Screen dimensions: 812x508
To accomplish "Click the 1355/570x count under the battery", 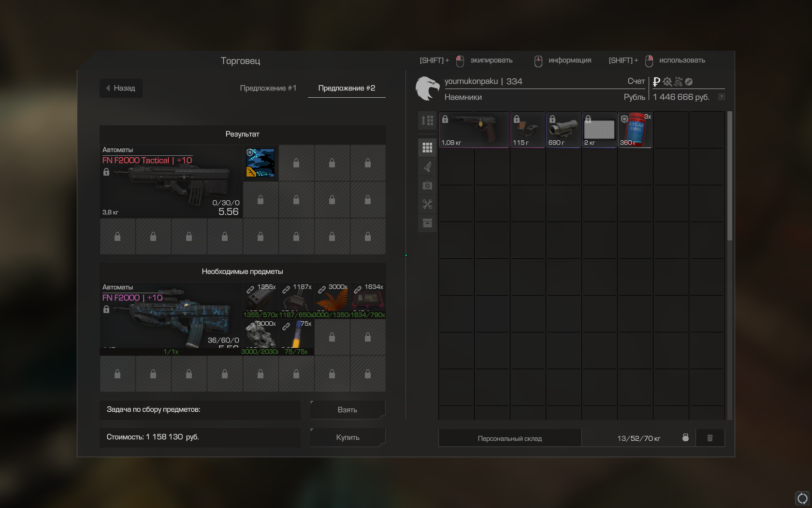I will (261, 314).
